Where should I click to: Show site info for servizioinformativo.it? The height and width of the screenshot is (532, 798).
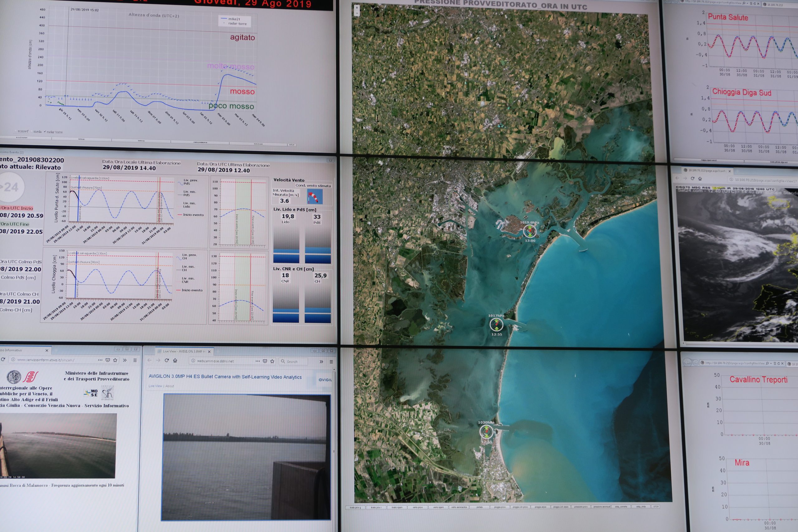coord(12,360)
